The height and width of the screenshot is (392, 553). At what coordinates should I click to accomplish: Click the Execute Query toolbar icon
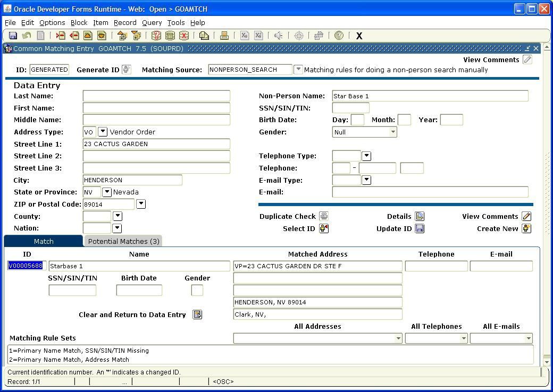[x=170, y=36]
